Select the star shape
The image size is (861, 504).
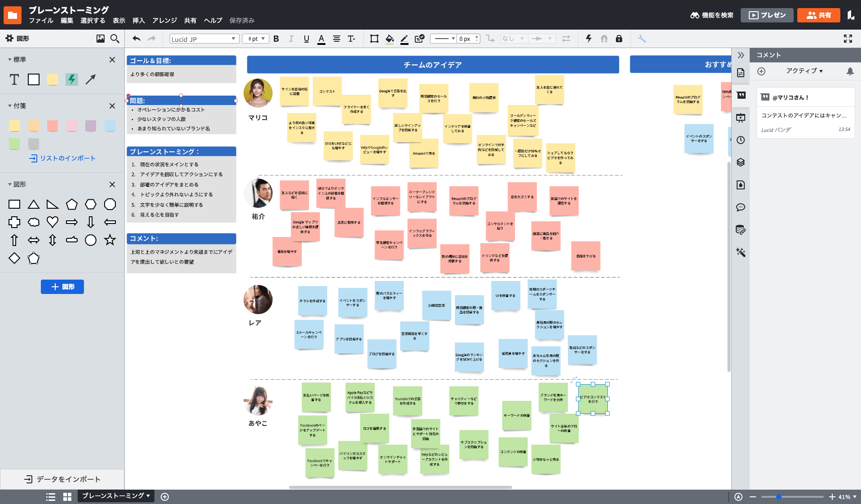click(x=110, y=240)
